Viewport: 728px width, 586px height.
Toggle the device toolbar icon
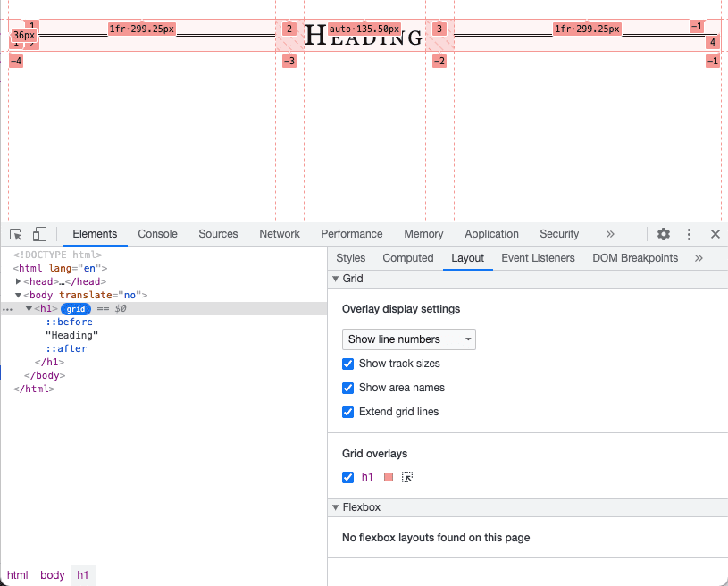coord(38,233)
